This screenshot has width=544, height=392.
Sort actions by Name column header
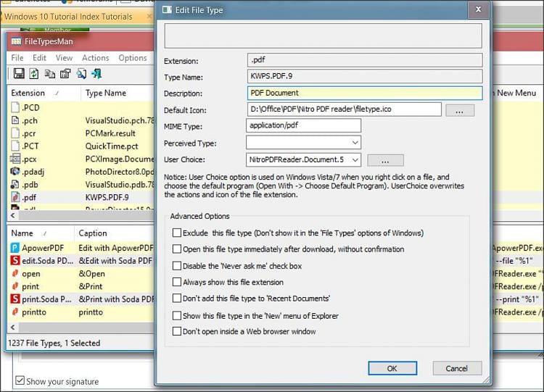pos(40,233)
